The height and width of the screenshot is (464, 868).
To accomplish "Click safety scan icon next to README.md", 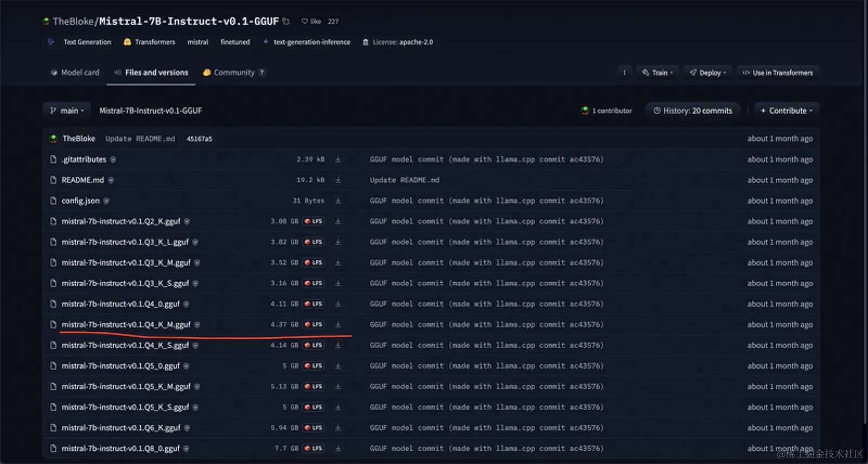I will pos(111,180).
